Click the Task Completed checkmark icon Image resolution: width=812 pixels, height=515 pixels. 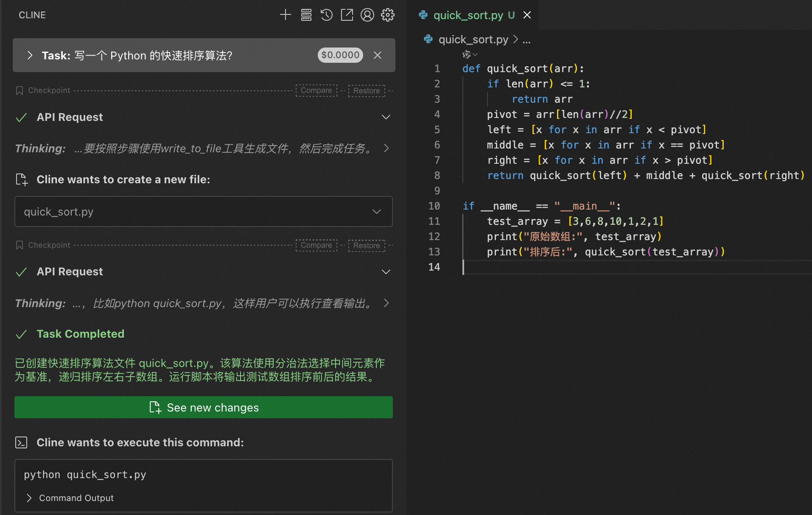[21, 334]
